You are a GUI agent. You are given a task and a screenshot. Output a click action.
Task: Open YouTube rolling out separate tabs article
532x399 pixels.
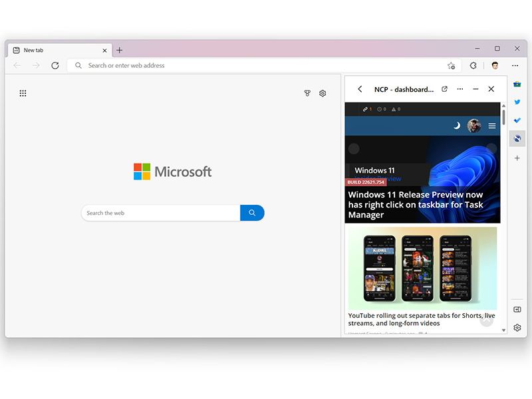422,320
